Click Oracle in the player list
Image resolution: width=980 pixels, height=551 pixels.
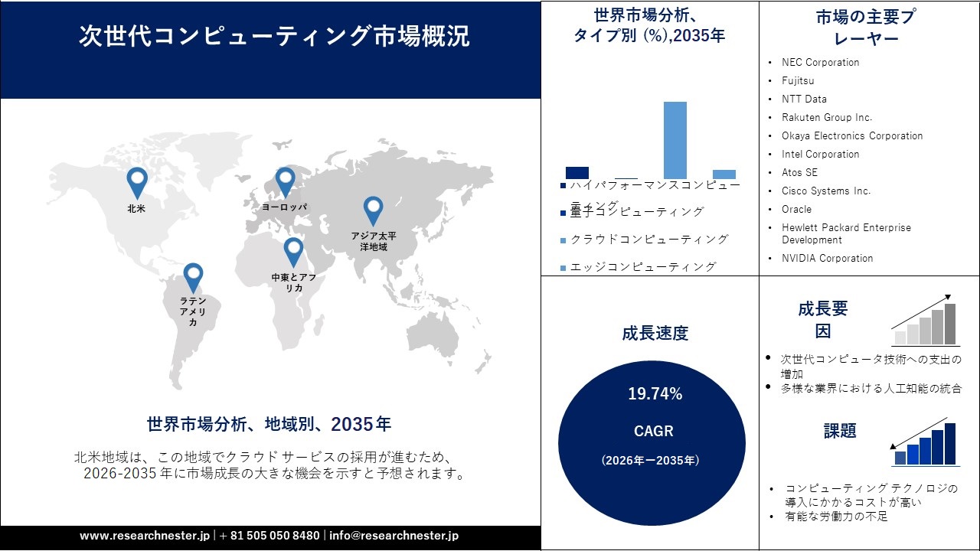click(796, 209)
